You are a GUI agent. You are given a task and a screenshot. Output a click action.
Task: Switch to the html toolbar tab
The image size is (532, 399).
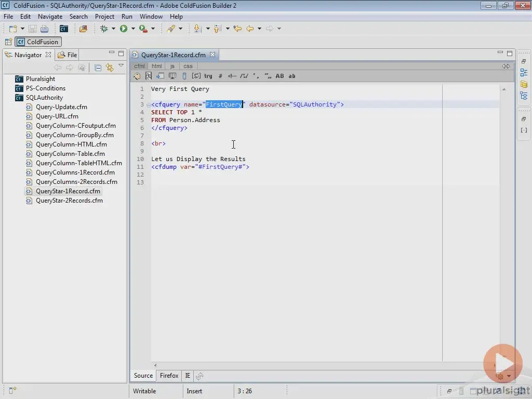pos(156,66)
